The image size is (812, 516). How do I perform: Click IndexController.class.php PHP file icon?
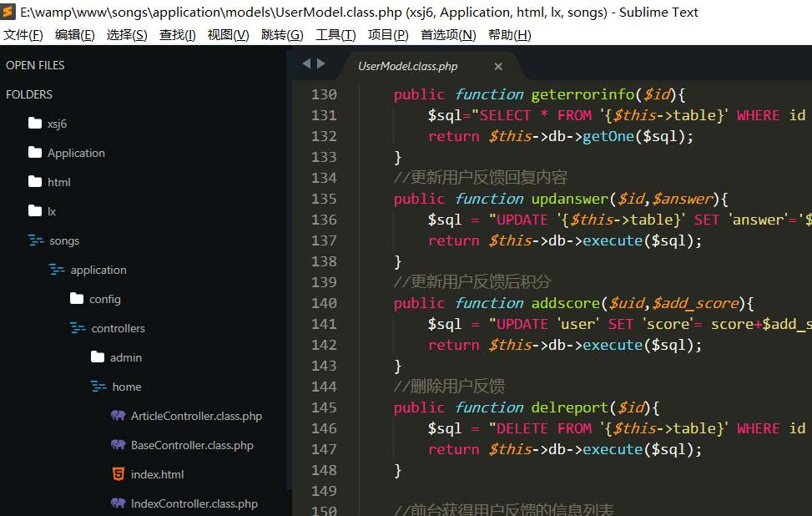(x=118, y=503)
